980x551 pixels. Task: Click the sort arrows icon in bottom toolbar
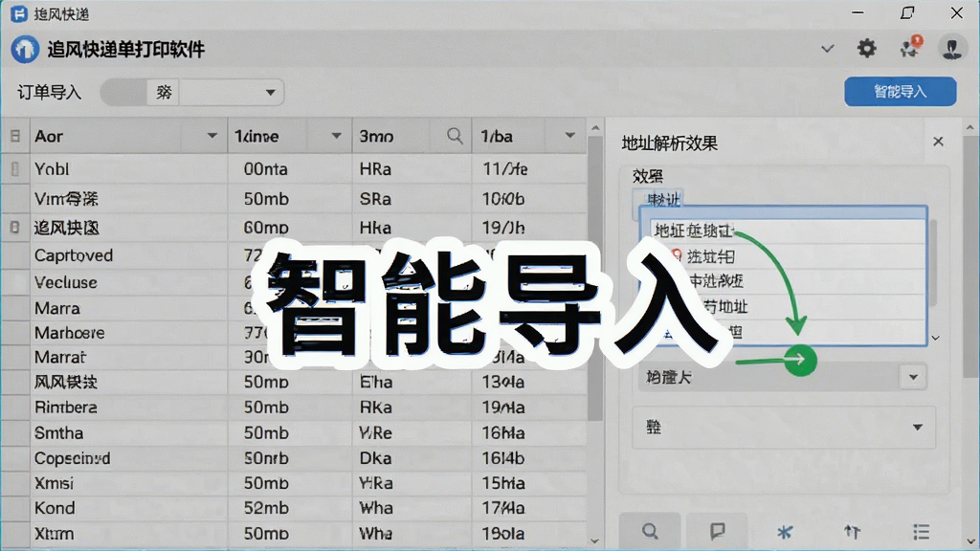click(853, 532)
